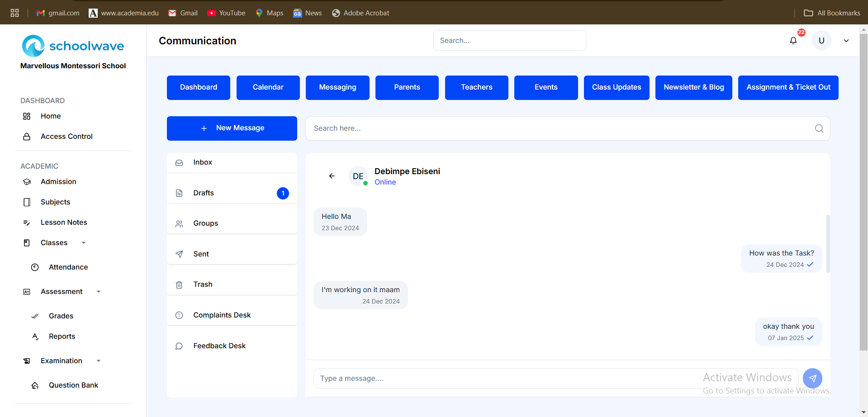
Task: Click the page vertical scrollbar
Action: pyautogui.click(x=863, y=192)
